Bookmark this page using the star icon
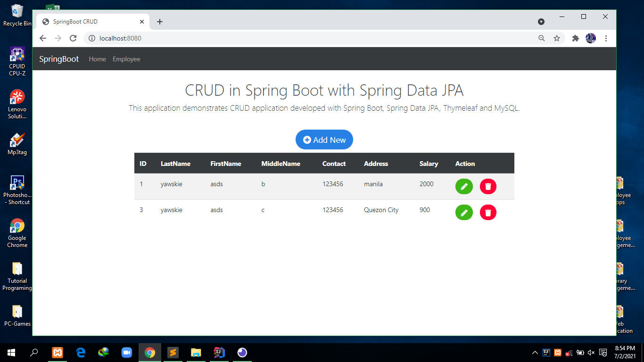Image resolution: width=644 pixels, height=362 pixels. pos(557,38)
